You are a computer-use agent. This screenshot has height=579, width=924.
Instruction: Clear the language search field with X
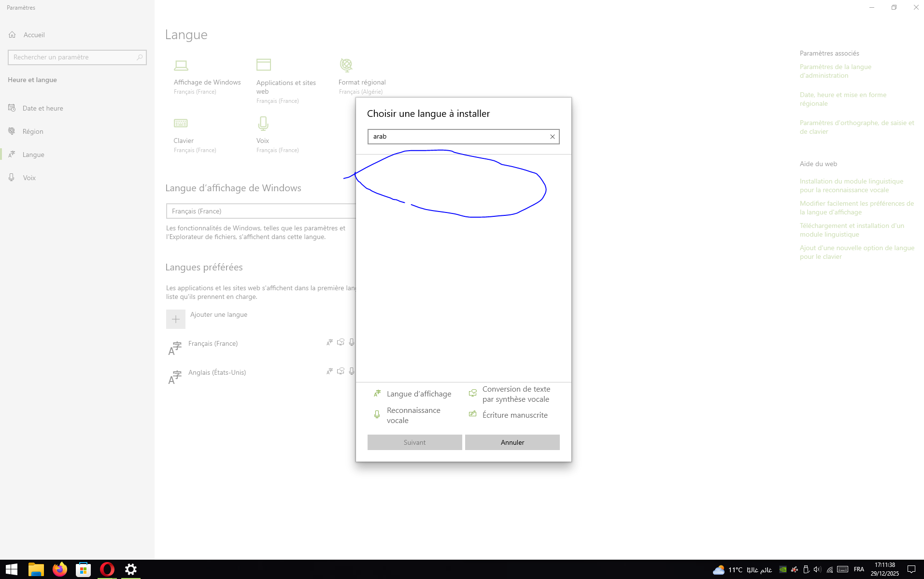coord(552,137)
